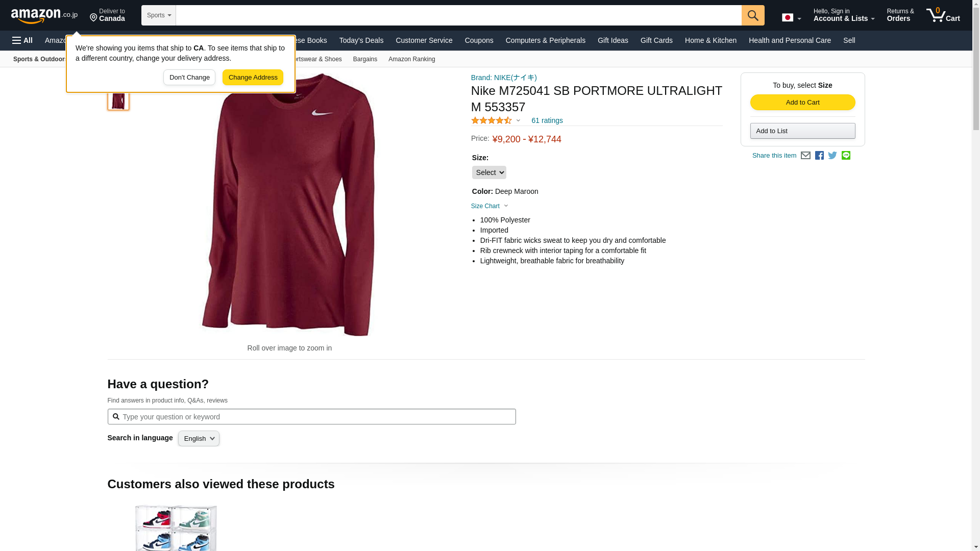Click the 61 ratings link
The width and height of the screenshot is (980, 551).
coord(547,121)
